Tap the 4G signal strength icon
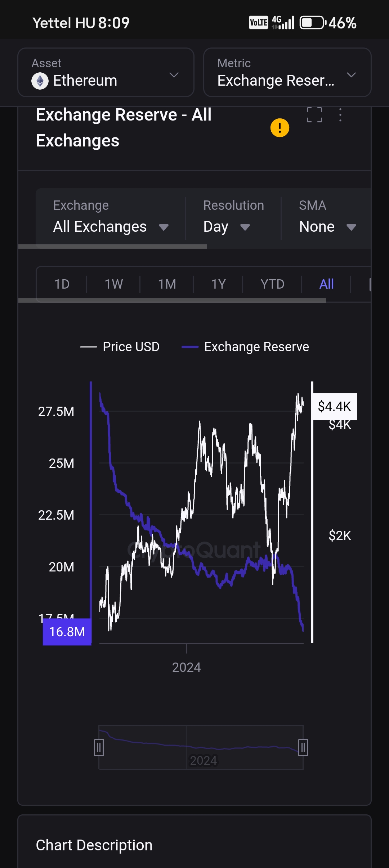Image resolution: width=389 pixels, height=868 pixels. coord(283,22)
